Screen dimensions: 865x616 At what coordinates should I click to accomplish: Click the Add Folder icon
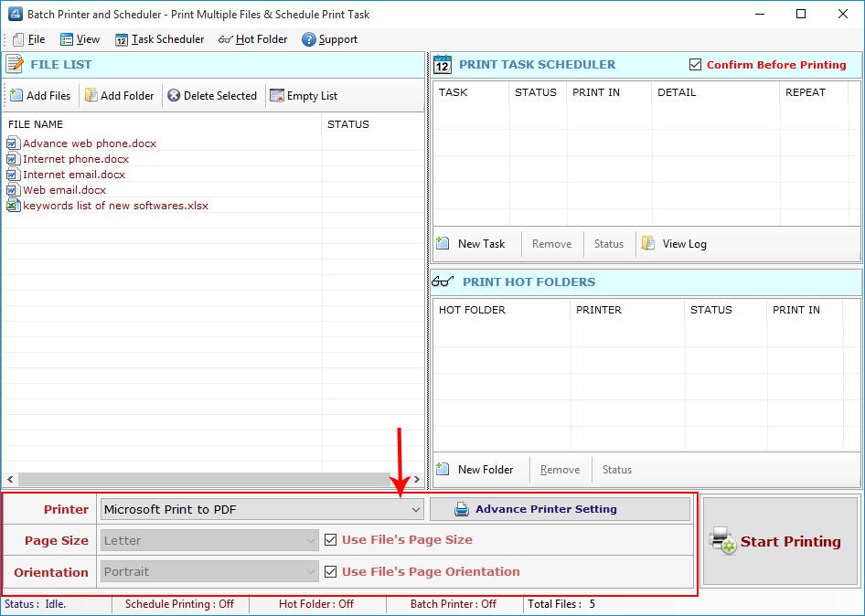[119, 95]
